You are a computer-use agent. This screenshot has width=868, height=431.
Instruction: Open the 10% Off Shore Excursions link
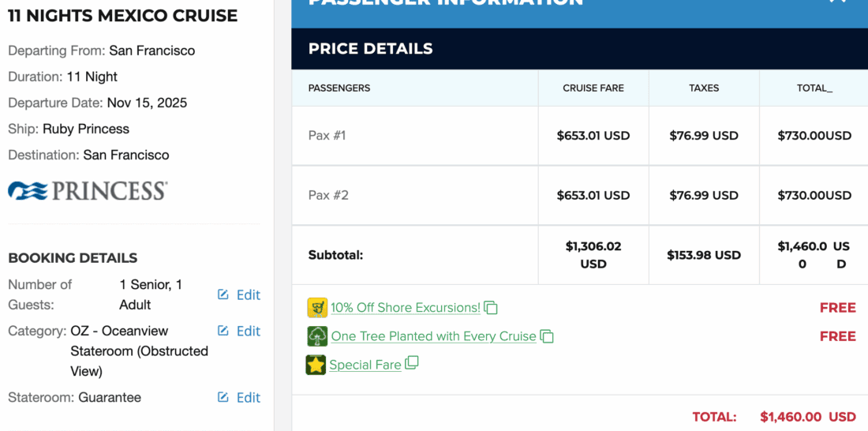pyautogui.click(x=405, y=308)
